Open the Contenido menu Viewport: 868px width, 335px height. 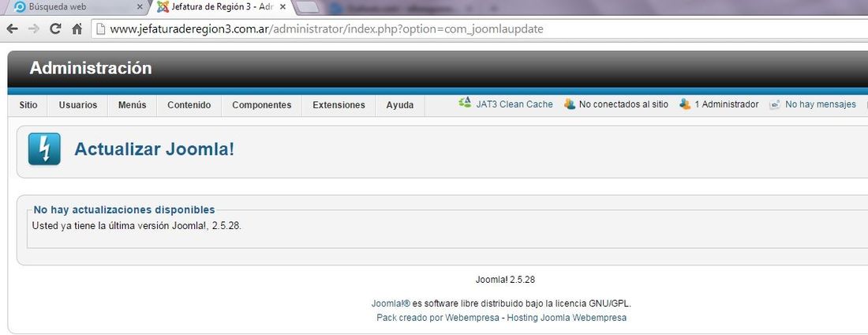[x=189, y=105]
